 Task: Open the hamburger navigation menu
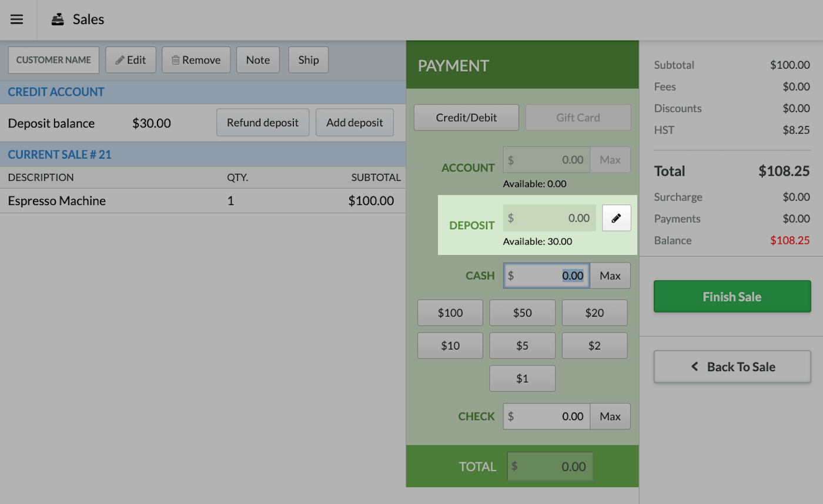17,19
